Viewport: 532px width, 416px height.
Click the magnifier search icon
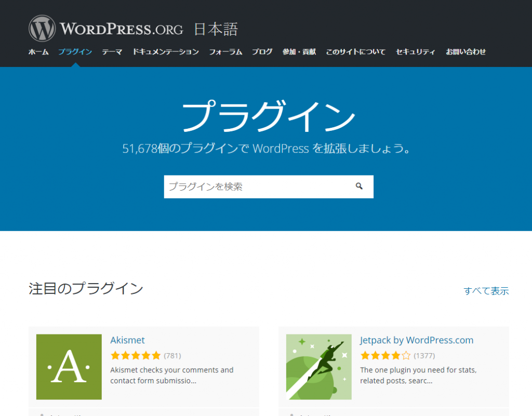tap(359, 186)
